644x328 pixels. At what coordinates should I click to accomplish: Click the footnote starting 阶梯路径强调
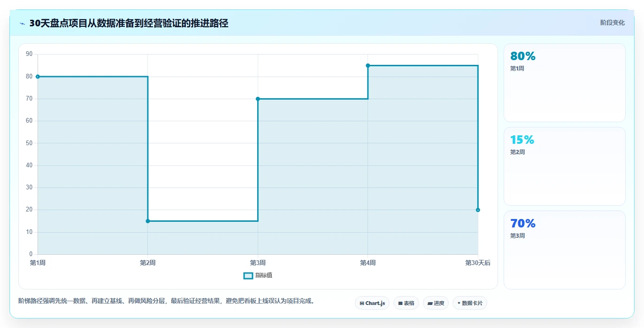(166, 301)
